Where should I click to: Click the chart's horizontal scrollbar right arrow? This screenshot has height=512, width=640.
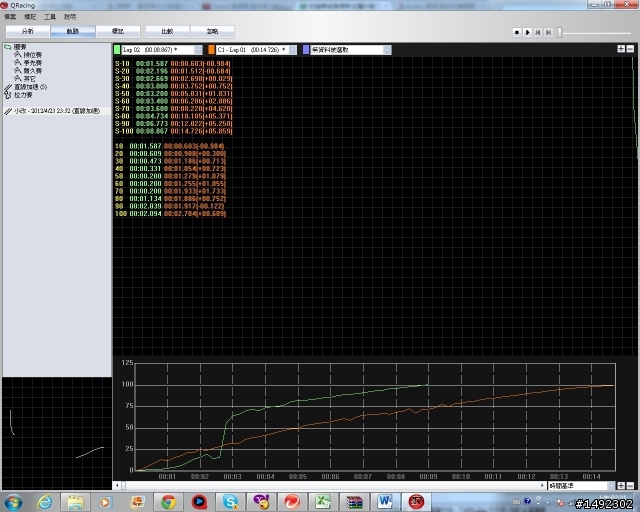click(x=542, y=485)
